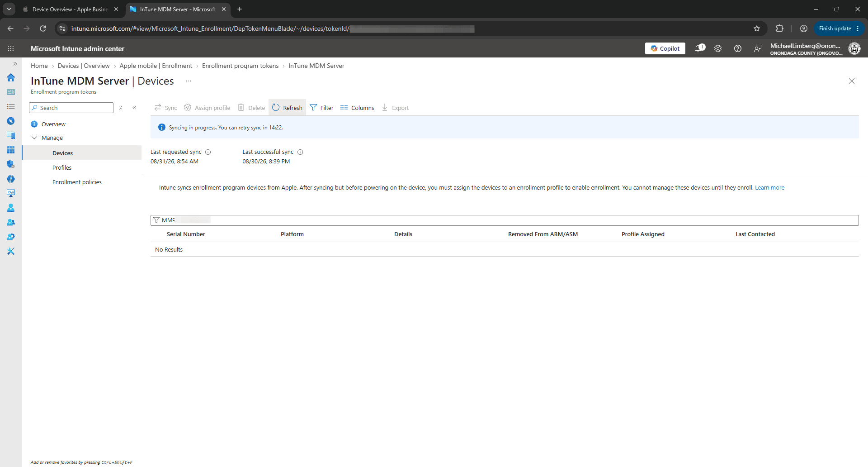The width and height of the screenshot is (868, 467).
Task: Open the portal waffle menu icon
Action: [x=11, y=48]
